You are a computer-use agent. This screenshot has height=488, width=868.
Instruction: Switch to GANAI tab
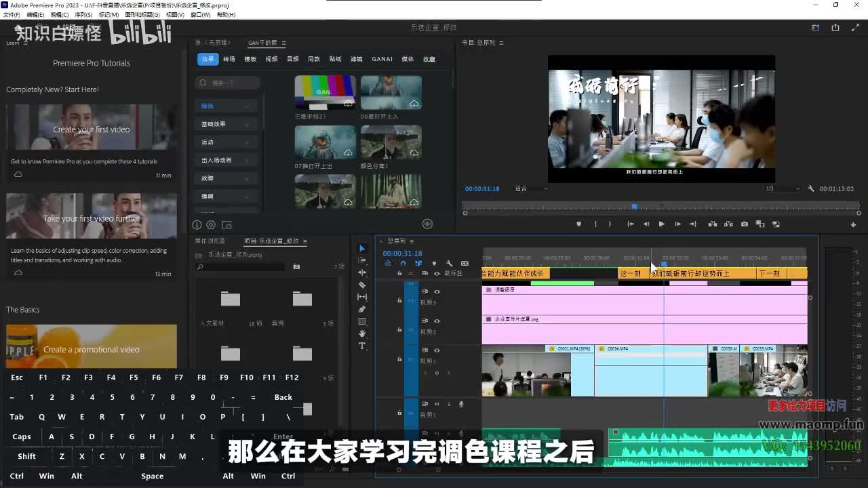click(382, 59)
